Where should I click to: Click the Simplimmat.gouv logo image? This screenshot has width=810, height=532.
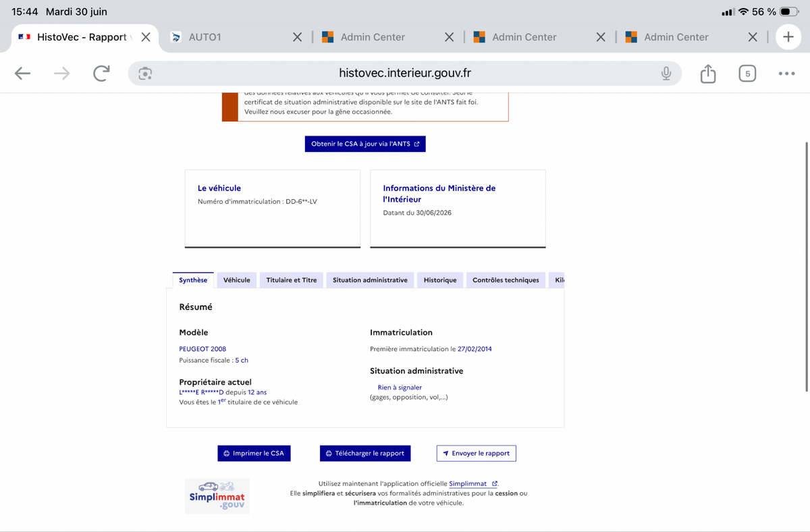pyautogui.click(x=217, y=497)
